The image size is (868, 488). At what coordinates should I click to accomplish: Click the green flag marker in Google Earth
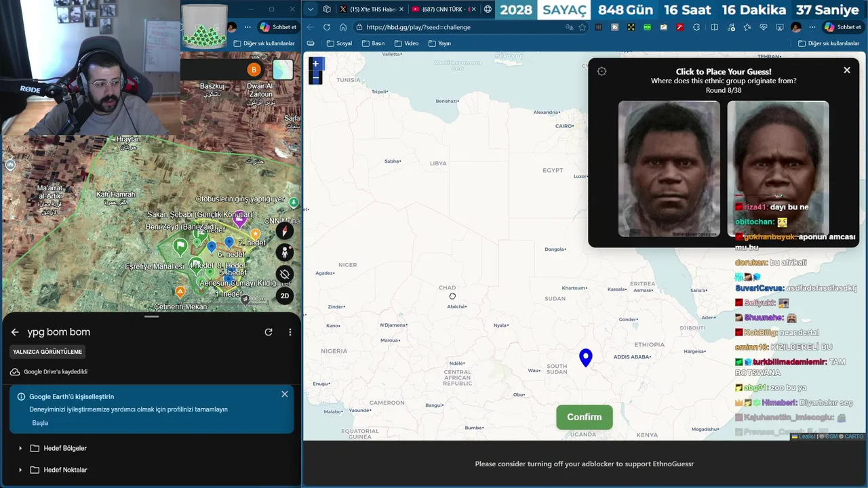tap(180, 246)
